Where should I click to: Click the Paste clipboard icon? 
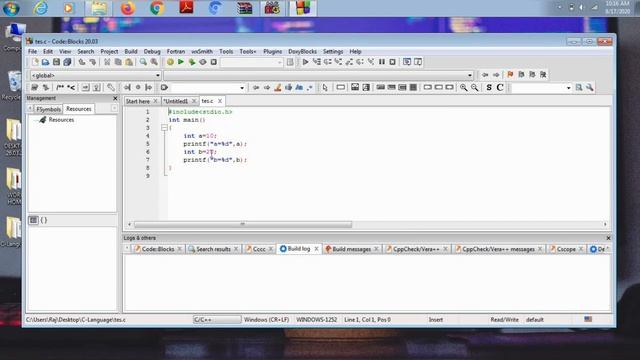[x=129, y=62]
